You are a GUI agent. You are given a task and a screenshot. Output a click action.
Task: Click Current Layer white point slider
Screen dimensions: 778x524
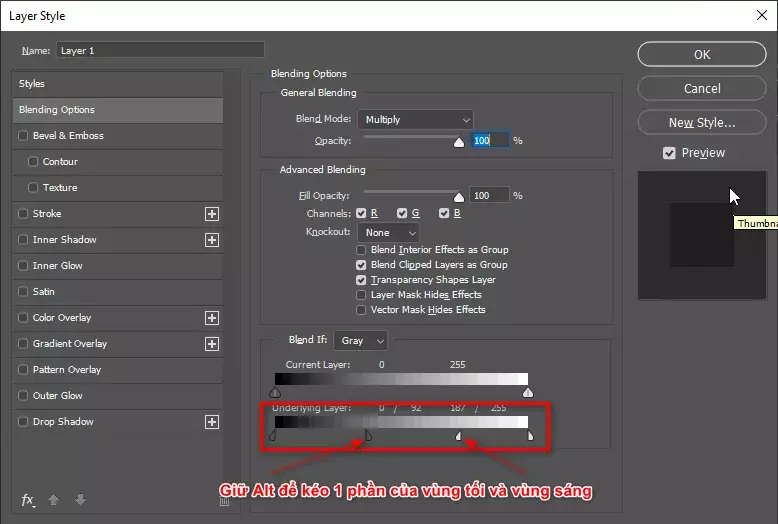(x=528, y=393)
